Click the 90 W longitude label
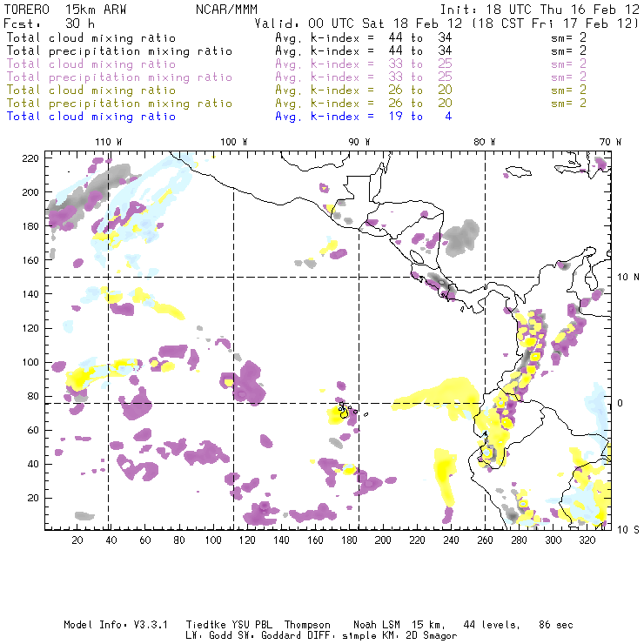The image size is (644, 644). coord(359,141)
